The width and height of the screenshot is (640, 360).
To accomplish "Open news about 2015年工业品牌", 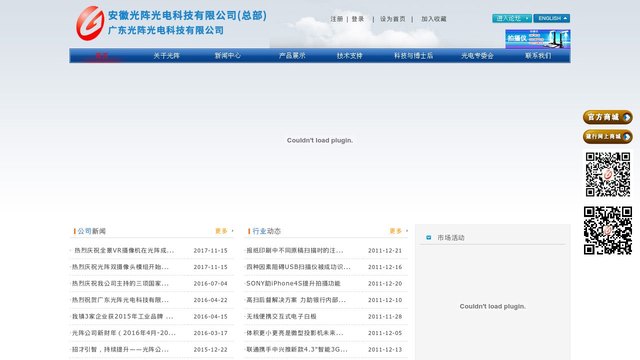I will 122,316.
